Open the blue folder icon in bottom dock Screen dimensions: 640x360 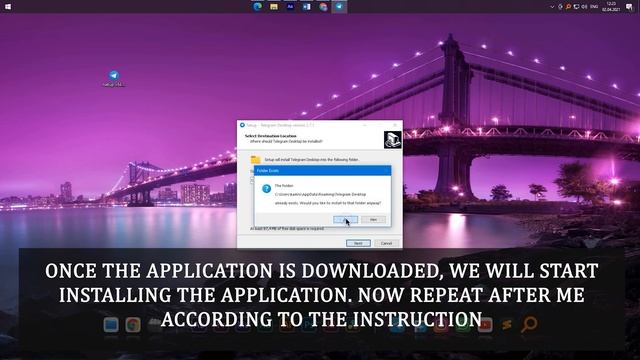click(x=111, y=325)
